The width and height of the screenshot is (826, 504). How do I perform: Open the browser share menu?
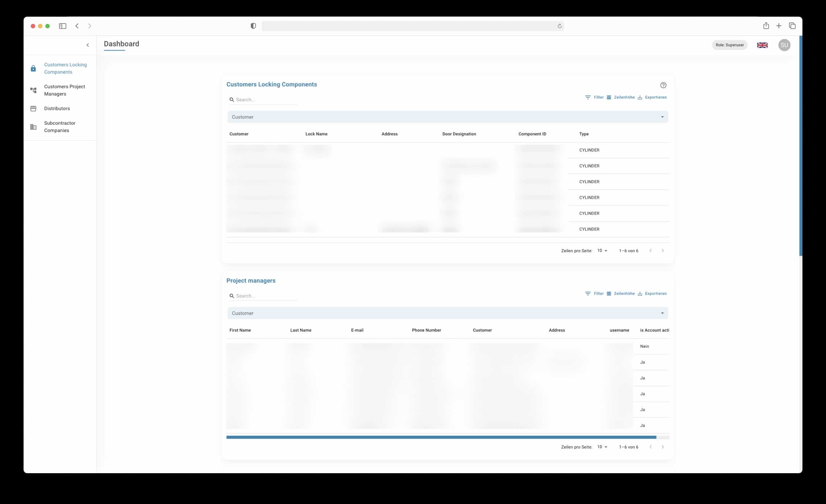point(766,26)
